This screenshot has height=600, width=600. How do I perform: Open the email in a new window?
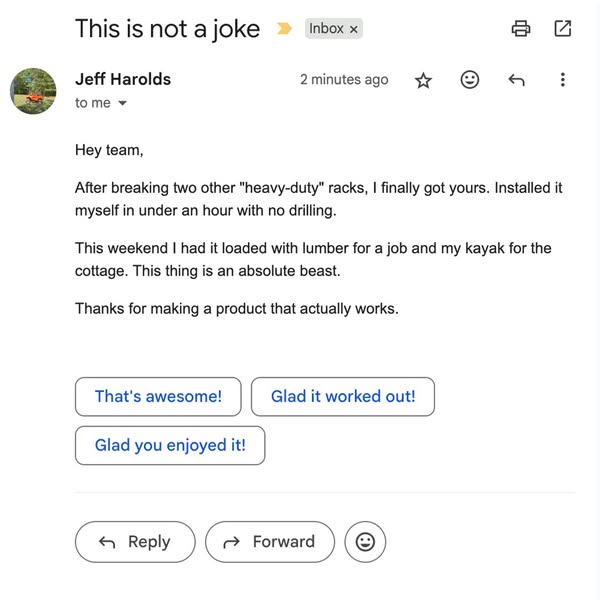tap(563, 29)
